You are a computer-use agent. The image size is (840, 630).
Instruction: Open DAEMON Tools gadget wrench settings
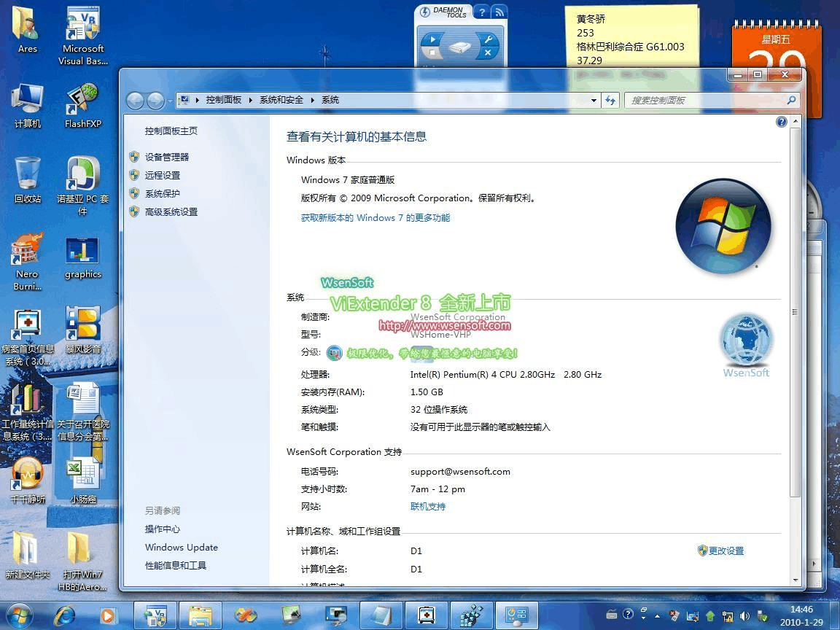coord(488,39)
